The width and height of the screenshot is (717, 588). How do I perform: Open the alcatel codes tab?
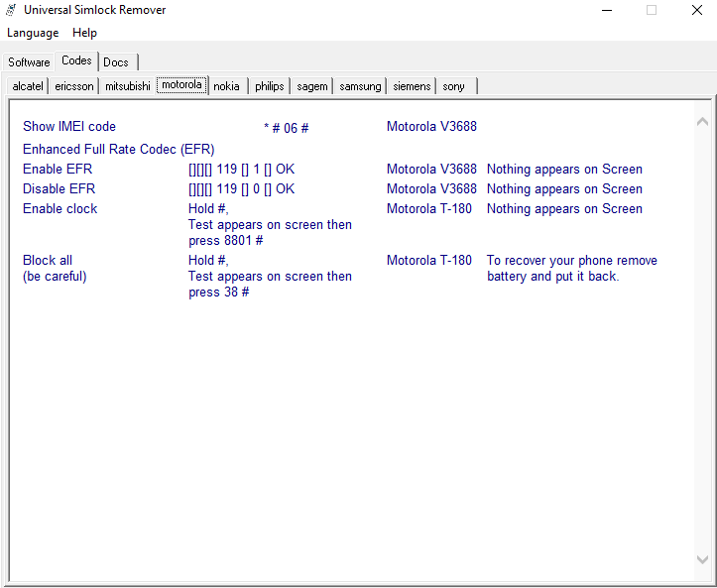tap(28, 86)
